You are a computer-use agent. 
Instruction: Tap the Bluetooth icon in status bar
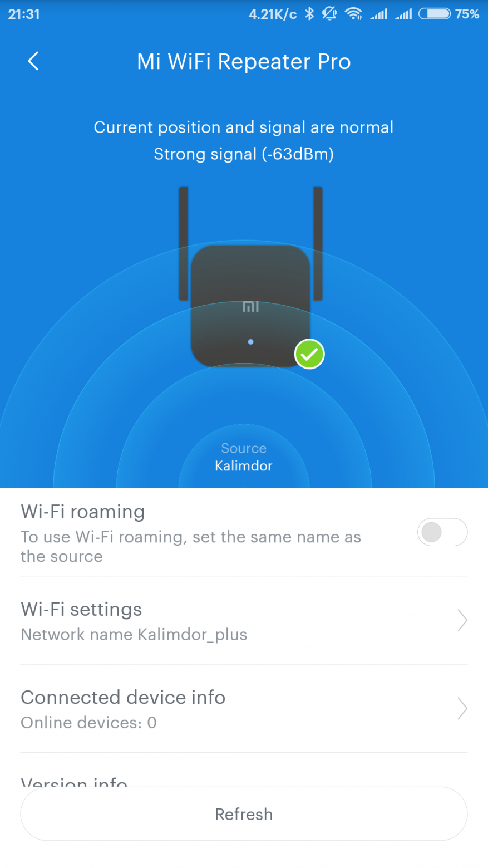[310, 14]
